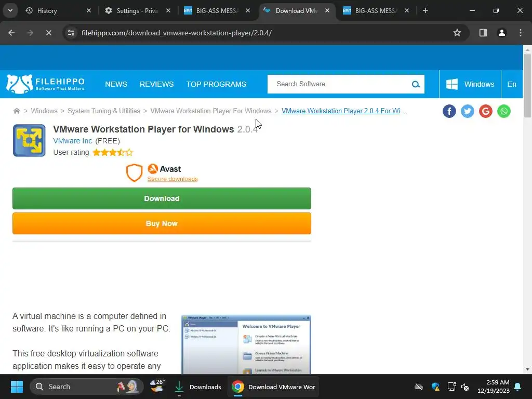Switch to the last BIG-ASS MESSAGE tab
532x399 pixels.
pyautogui.click(x=375, y=11)
